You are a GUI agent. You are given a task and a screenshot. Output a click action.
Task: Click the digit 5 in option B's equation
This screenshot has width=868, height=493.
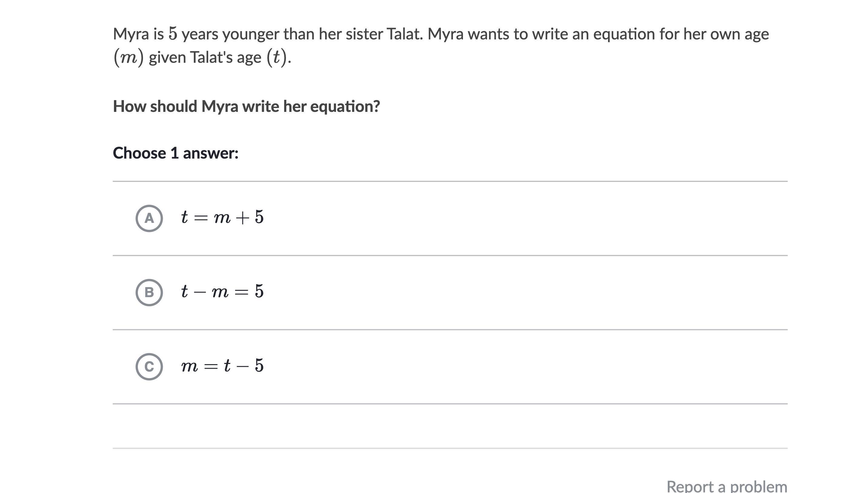point(259,291)
